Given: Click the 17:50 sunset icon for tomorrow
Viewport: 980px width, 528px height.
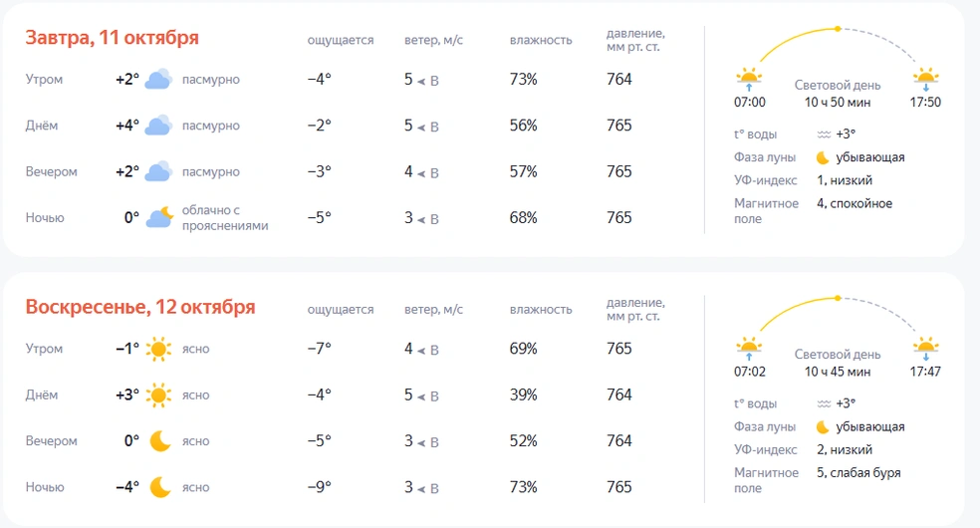Looking at the screenshot, I should coord(926,79).
